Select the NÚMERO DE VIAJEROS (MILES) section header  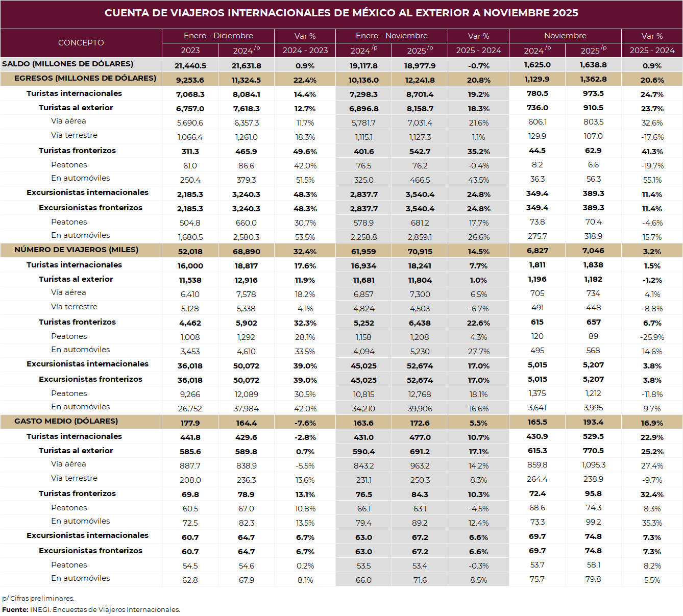point(77,250)
